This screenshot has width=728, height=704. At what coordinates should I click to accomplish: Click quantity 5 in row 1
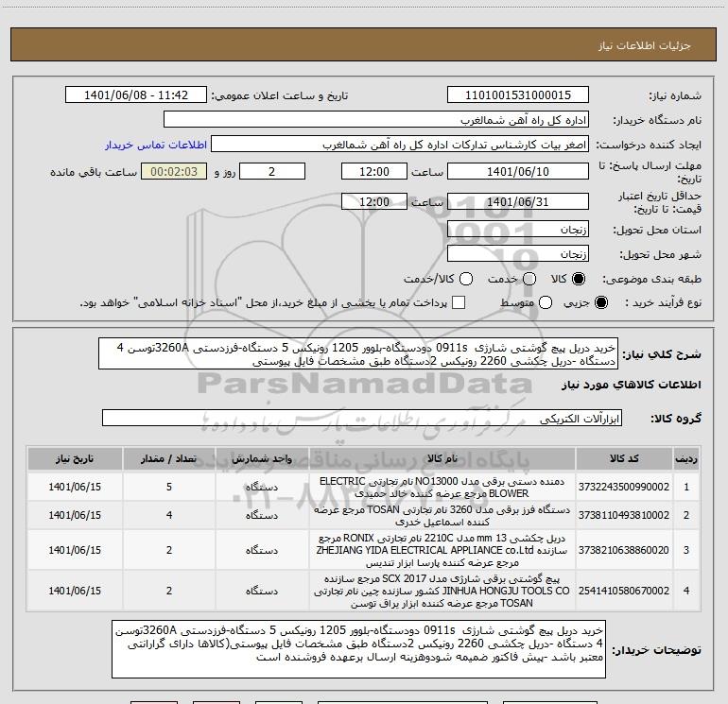169,487
